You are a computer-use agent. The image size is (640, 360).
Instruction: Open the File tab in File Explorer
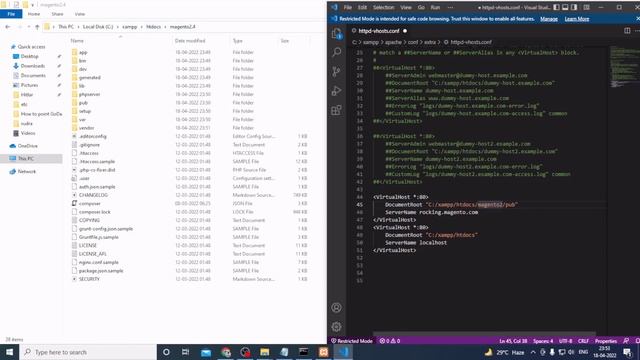point(11,14)
